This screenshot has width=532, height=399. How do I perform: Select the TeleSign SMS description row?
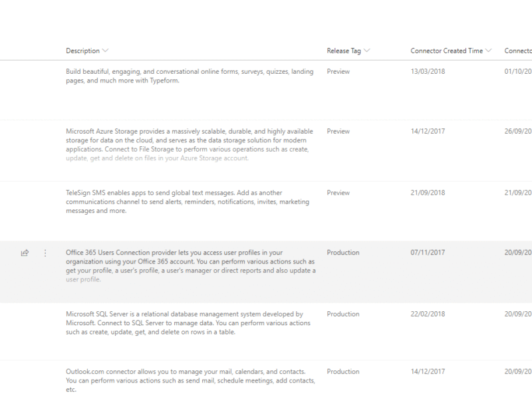(188, 201)
